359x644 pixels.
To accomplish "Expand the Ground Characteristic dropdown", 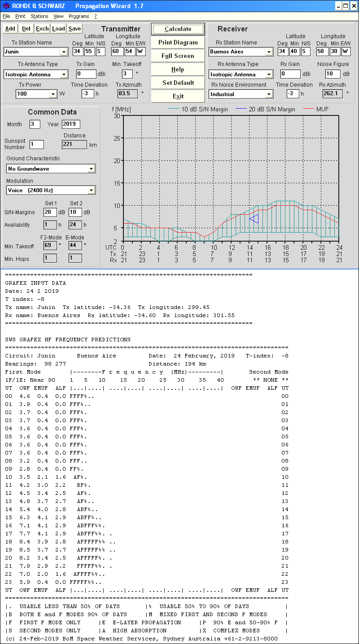I will pos(91,169).
